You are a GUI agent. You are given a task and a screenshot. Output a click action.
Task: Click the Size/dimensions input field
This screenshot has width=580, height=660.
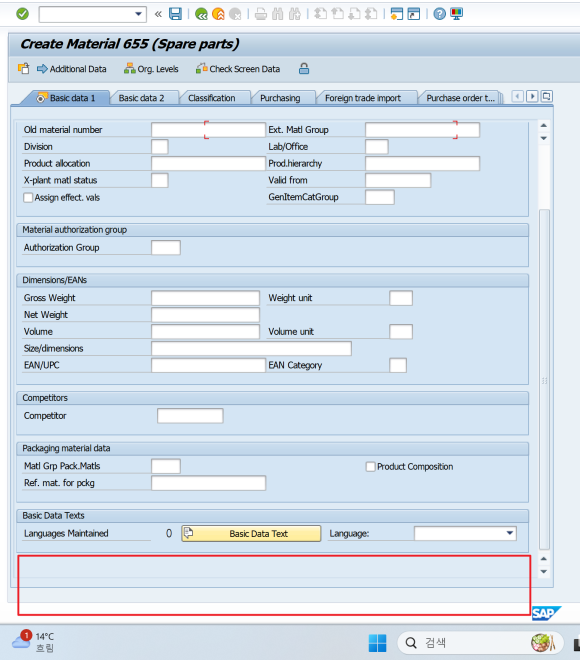click(251, 348)
